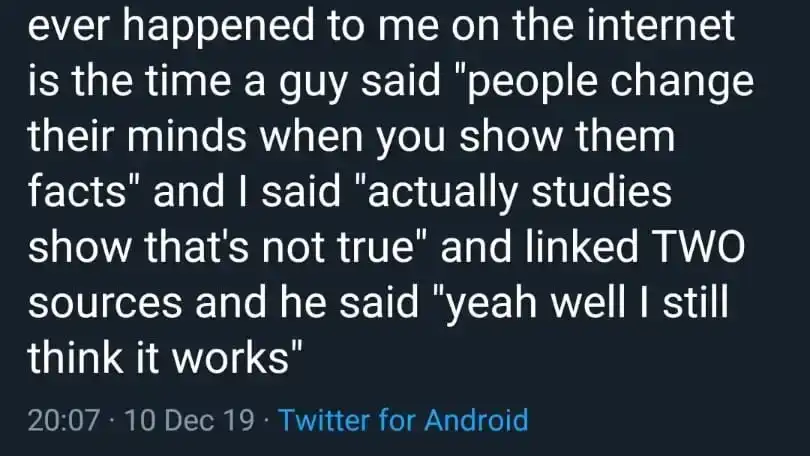Tap the words "and he said"

pyautogui.click(x=307, y=302)
